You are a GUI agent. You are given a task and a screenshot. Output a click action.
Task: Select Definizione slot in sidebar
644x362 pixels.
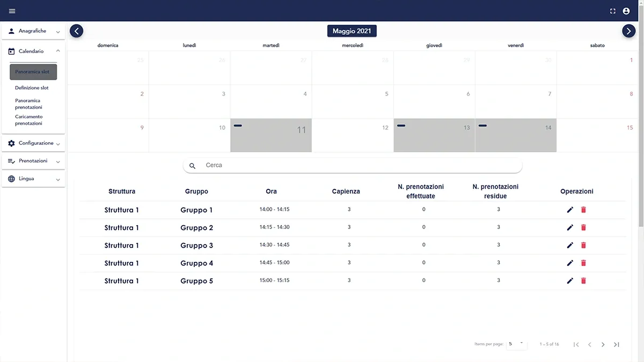pos(32,88)
